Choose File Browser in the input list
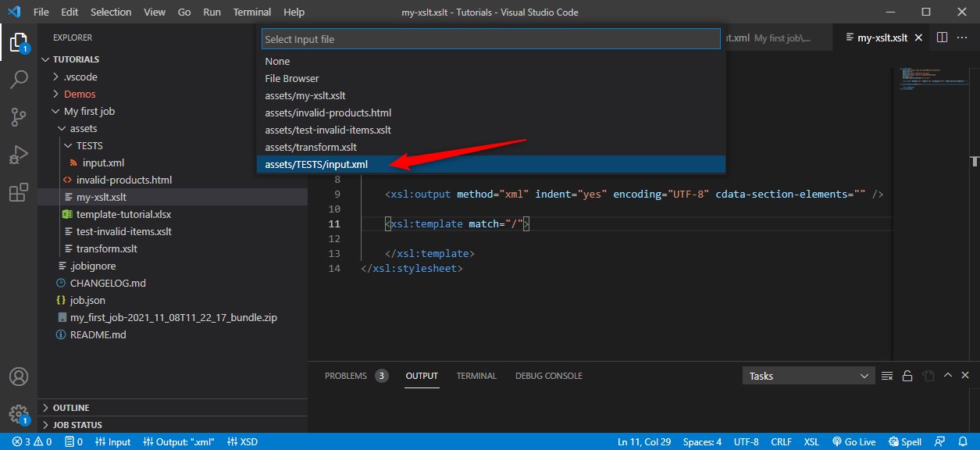980x450 pixels. coord(490,78)
